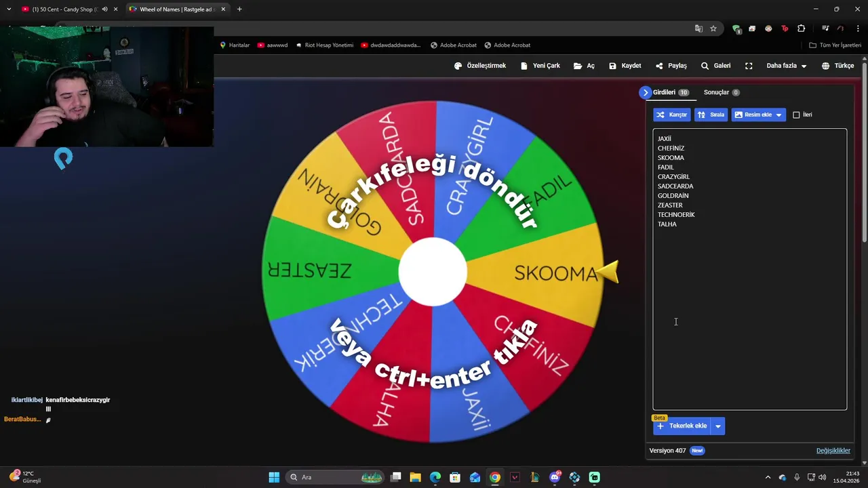This screenshot has height=488, width=868.
Task: Switch to Sonuçlar tab
Action: click(x=722, y=92)
